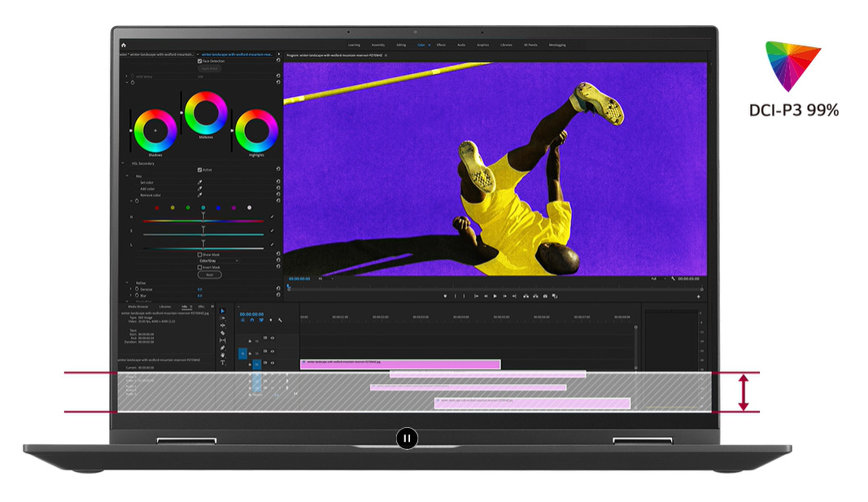Reset the Face Detection parameter with its reset icon
This screenshot has height=502, width=868.
pos(278,60)
